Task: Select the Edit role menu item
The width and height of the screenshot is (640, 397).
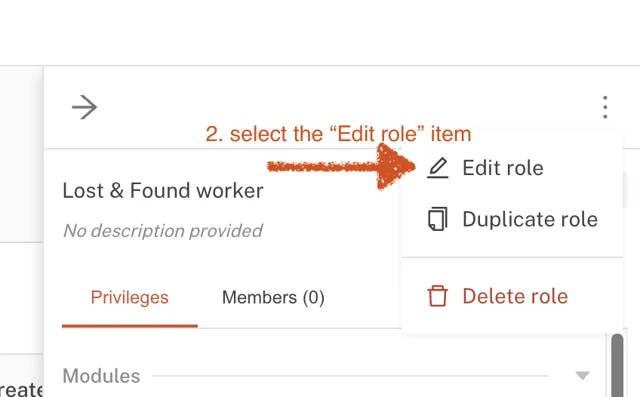Action: point(512,168)
